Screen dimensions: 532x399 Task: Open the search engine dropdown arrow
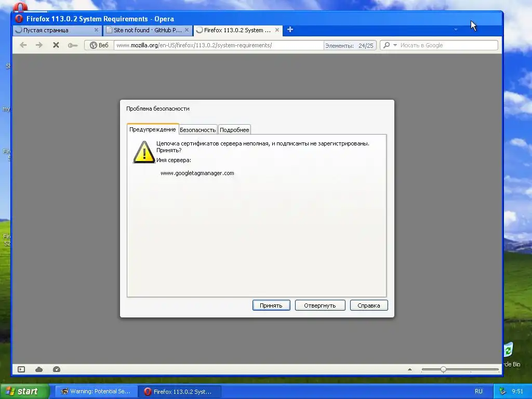395,45
